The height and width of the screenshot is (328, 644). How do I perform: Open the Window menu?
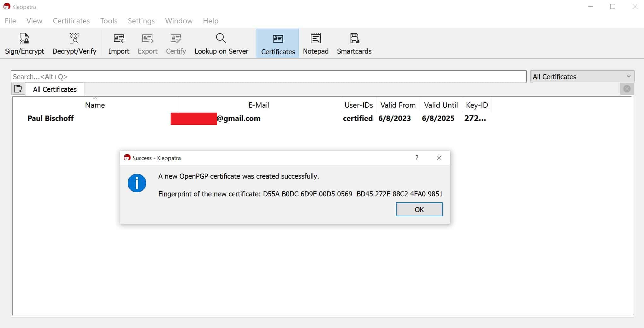(x=179, y=21)
